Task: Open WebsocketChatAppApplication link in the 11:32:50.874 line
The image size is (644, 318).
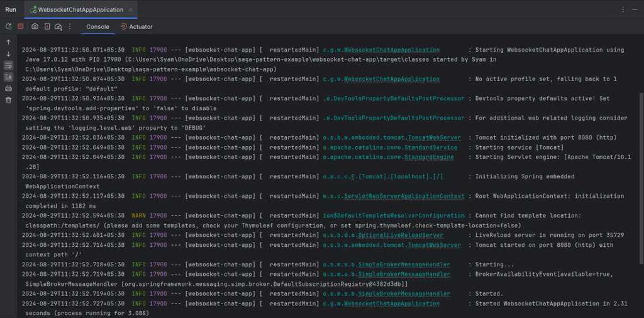Action: (x=391, y=79)
